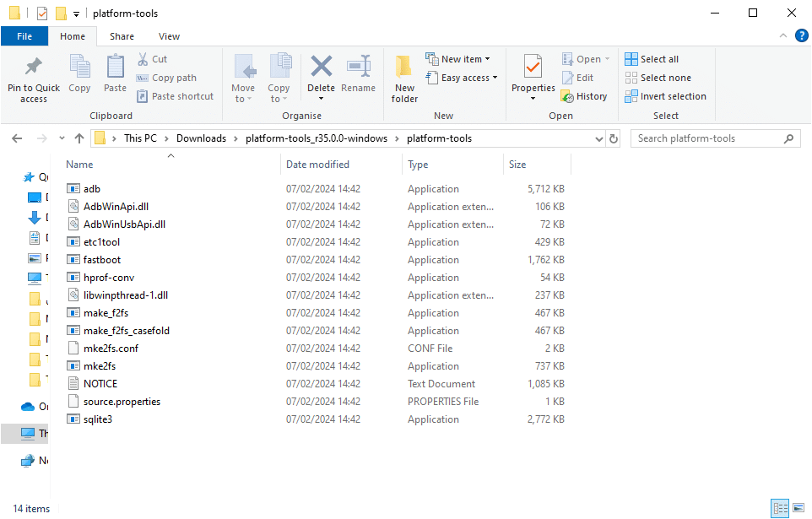
Task: Click the New folder icon
Action: pyautogui.click(x=404, y=68)
